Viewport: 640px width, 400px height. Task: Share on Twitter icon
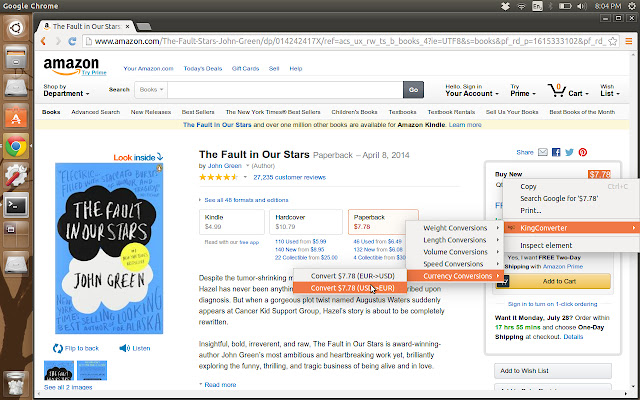(569, 152)
